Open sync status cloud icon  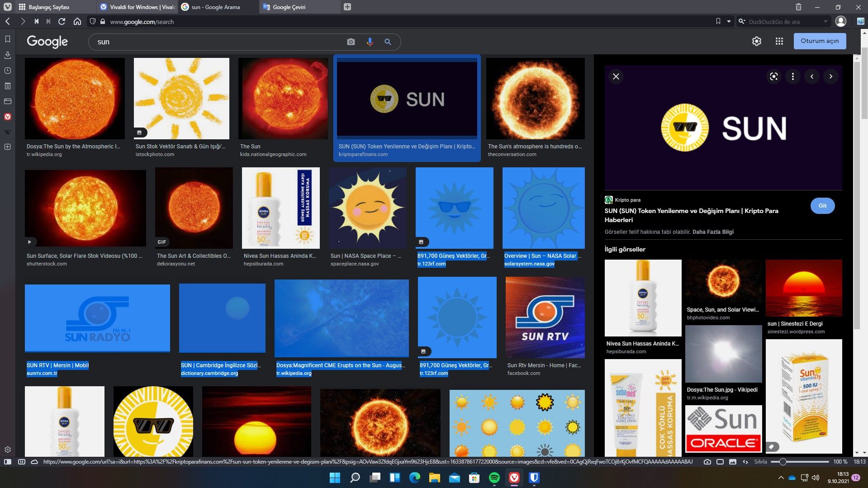[x=34, y=462]
